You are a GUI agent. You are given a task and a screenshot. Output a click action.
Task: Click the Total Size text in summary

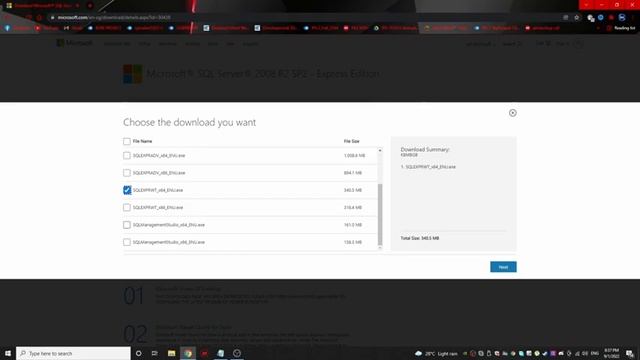[420, 238]
